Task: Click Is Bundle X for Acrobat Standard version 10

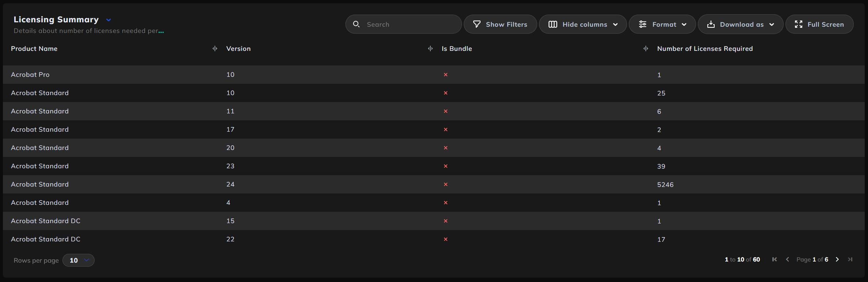Action: pos(446,93)
